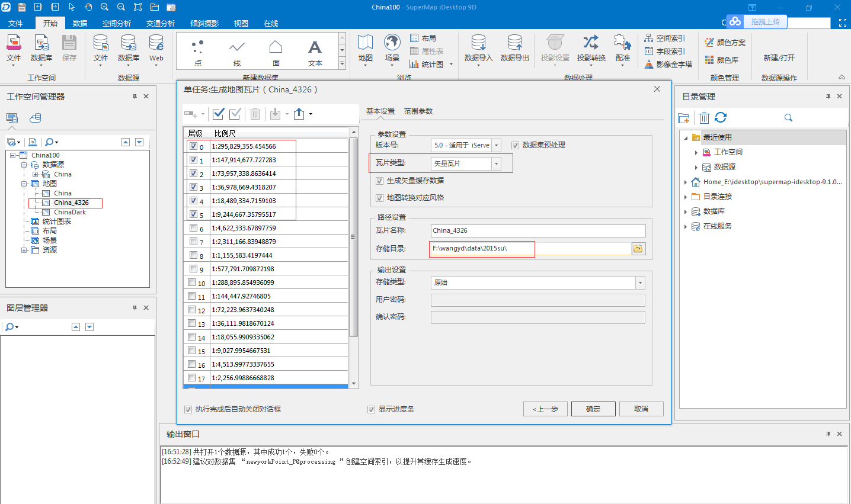The height and width of the screenshot is (504, 851).
Task: Expand the 资源 tree node
Action: 24,250
